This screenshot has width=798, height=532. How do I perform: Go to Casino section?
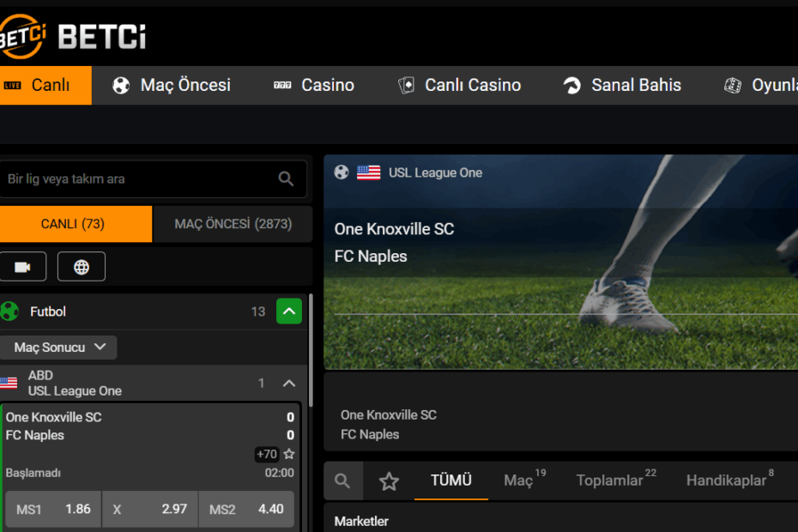313,85
